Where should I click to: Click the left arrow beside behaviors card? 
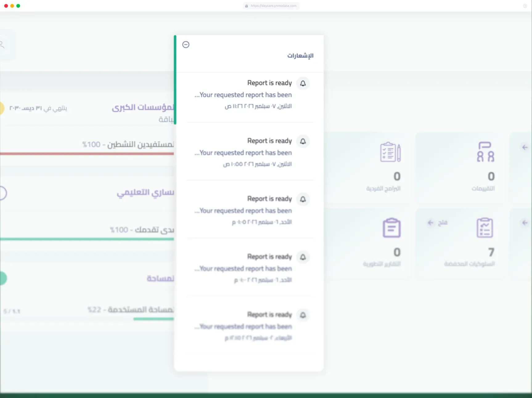tap(525, 223)
